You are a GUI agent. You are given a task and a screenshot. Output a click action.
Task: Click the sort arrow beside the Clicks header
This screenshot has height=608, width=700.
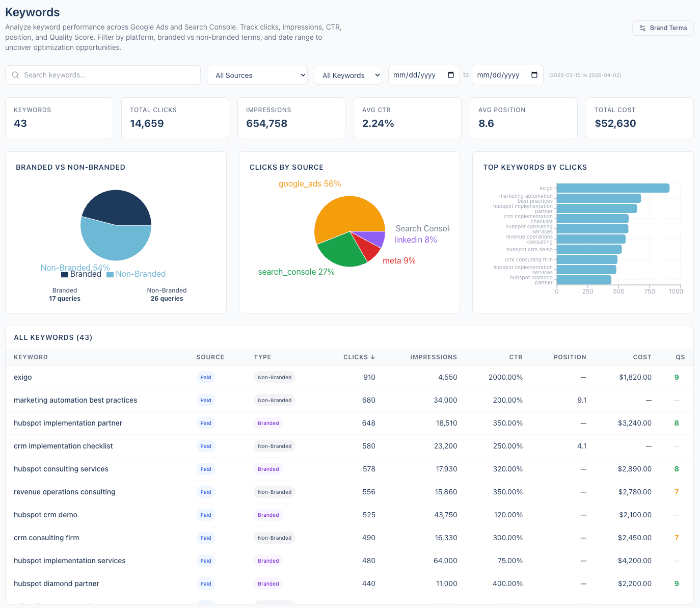click(x=373, y=357)
